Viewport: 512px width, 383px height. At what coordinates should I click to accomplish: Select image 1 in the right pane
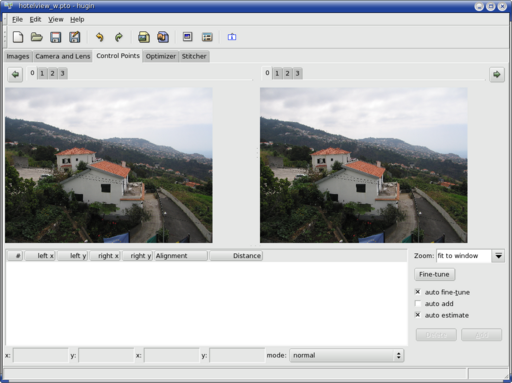[x=277, y=73]
